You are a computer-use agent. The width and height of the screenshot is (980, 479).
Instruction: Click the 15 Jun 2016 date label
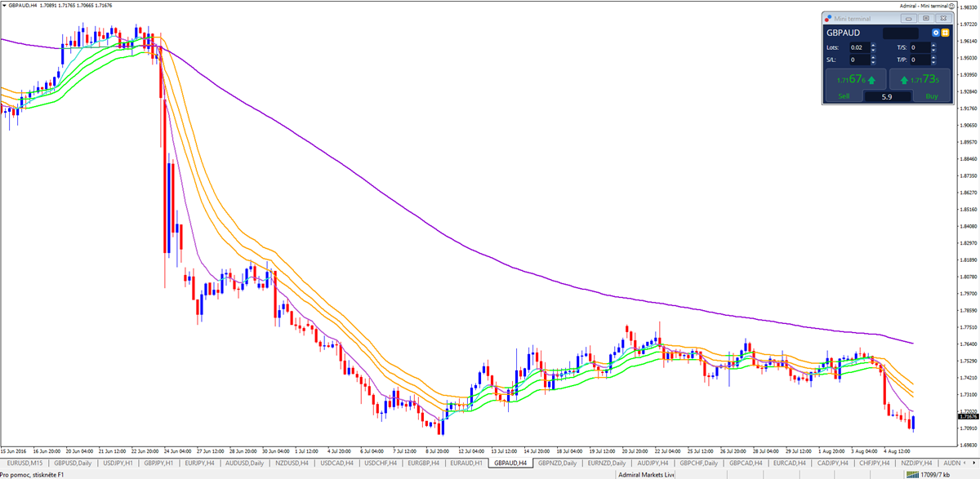point(14,450)
